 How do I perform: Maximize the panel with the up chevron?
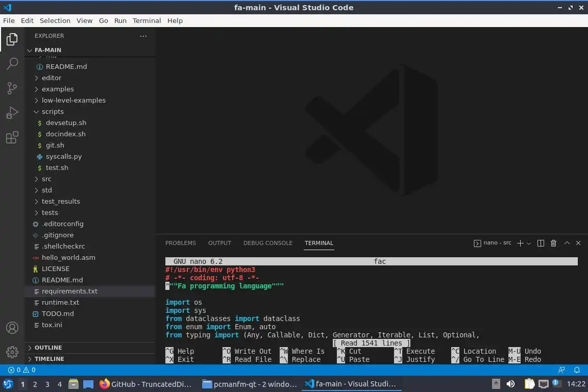coord(567,243)
